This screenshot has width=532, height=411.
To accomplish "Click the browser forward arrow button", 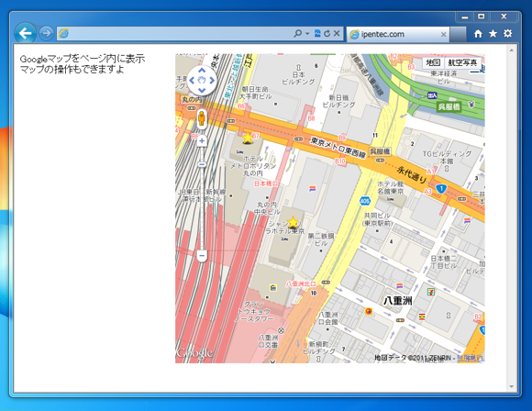I will (x=46, y=33).
